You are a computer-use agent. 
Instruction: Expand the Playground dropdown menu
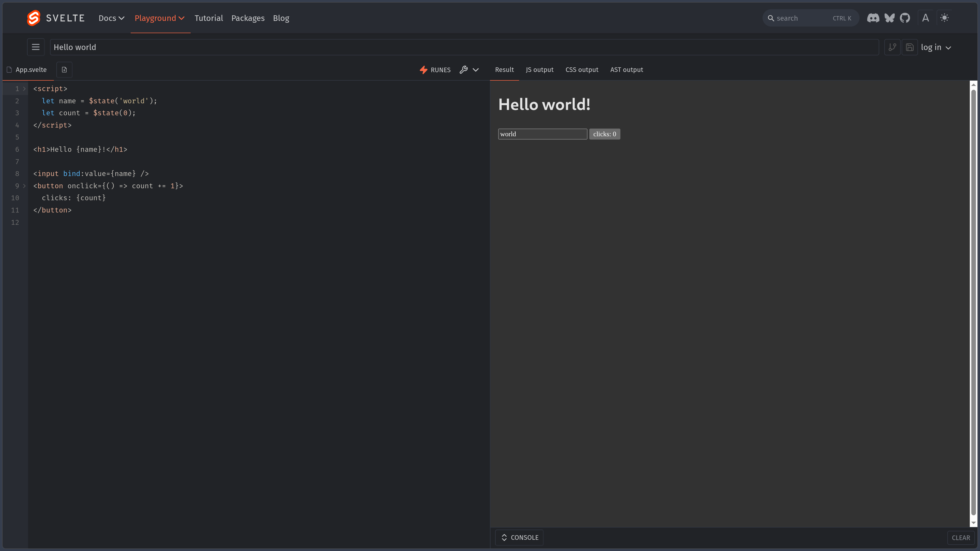click(x=160, y=18)
